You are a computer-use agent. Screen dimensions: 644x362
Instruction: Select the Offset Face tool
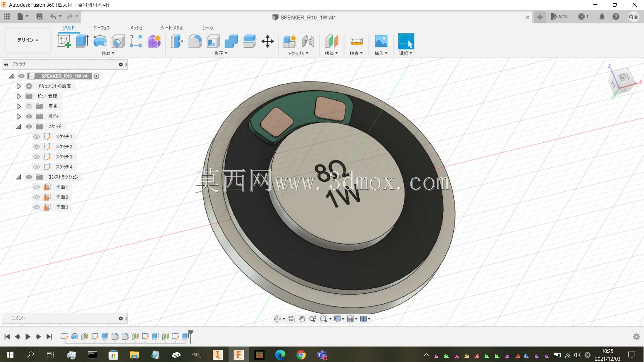[249, 41]
